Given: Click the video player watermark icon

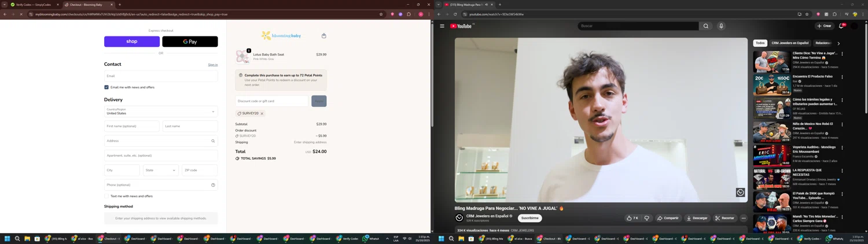Looking at the screenshot, I should point(740,193).
